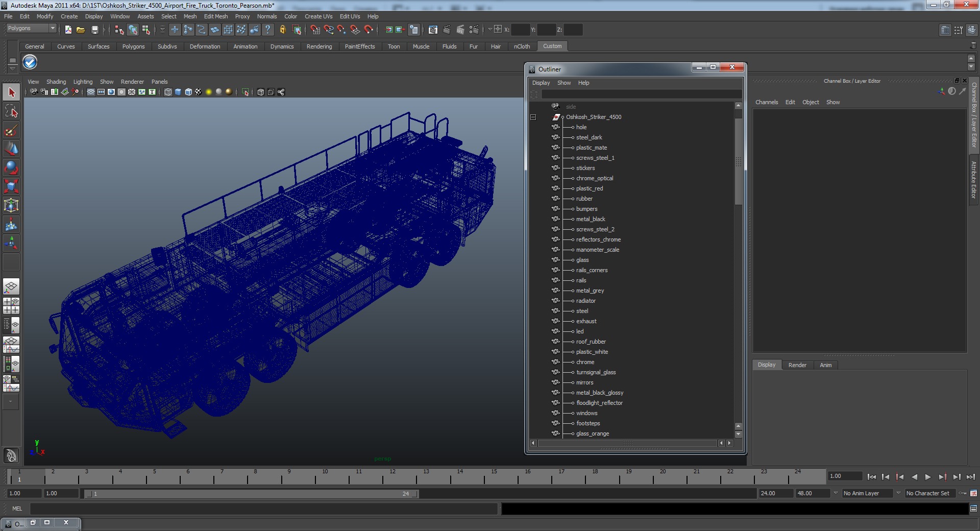Click IPR render current frame icon
The image size is (980, 531).
460,30
